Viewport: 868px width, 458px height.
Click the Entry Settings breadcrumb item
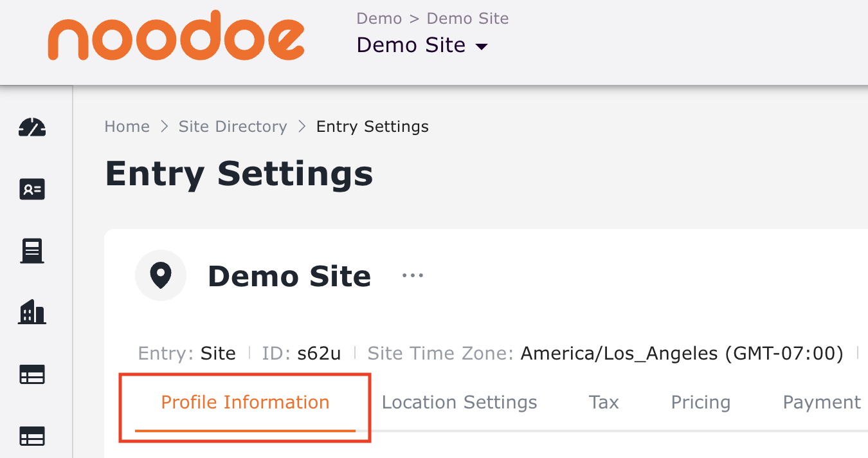point(372,127)
